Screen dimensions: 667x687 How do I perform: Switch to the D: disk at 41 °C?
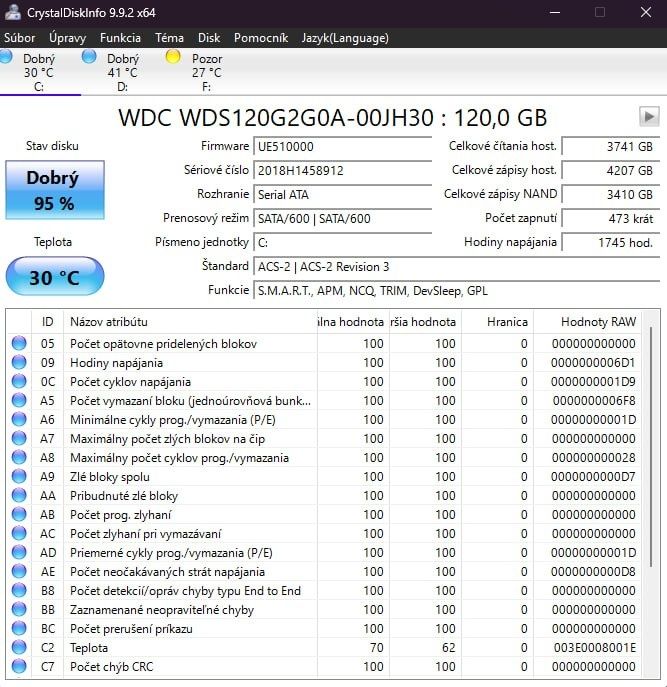pos(122,72)
